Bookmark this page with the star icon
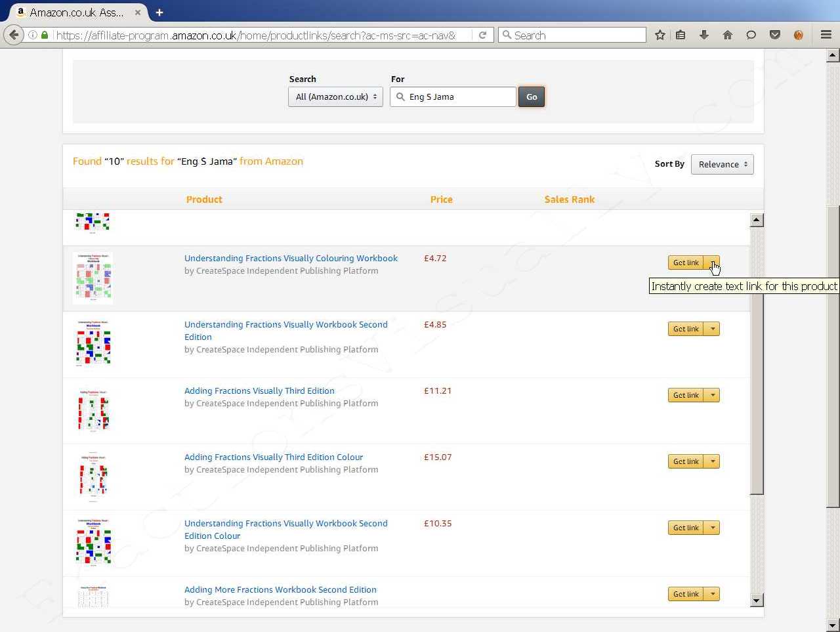840x632 pixels. 660,35
